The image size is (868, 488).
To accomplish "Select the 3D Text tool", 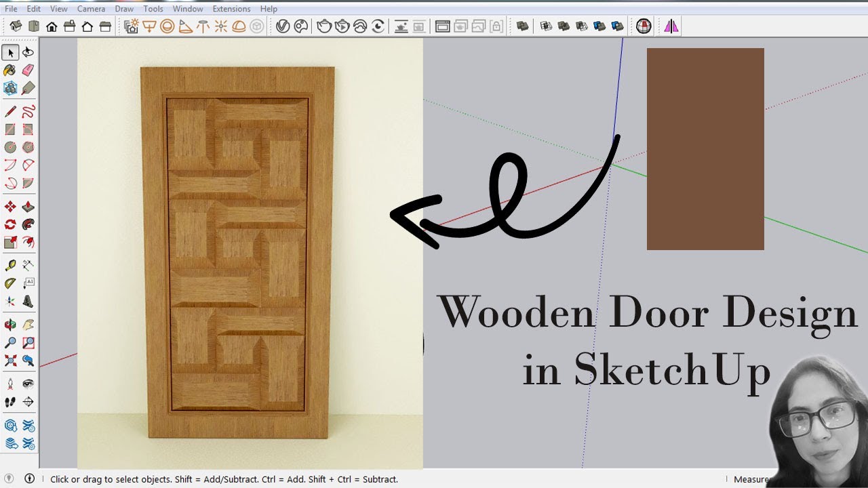I will coord(28,301).
